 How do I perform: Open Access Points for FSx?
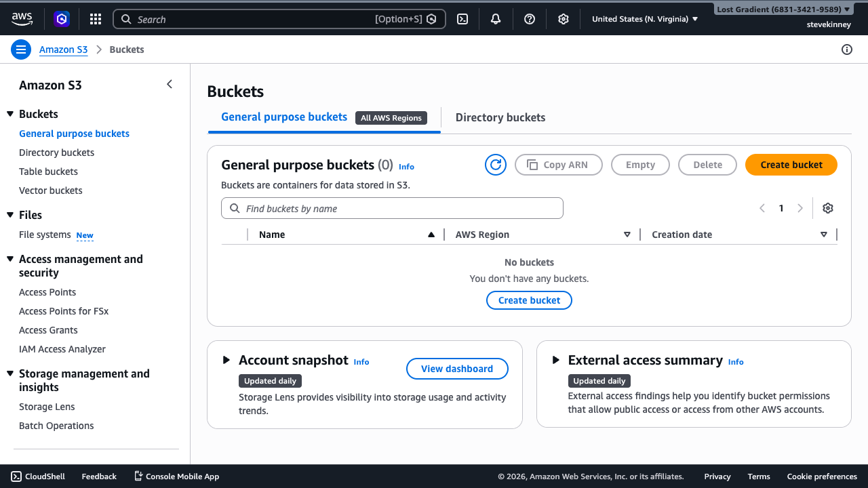coord(64,311)
